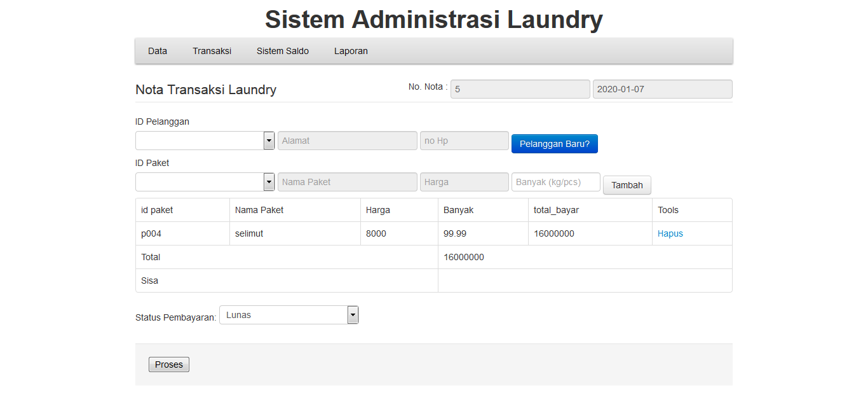Click the Harga input field
The height and width of the screenshot is (416, 868).
pos(464,181)
